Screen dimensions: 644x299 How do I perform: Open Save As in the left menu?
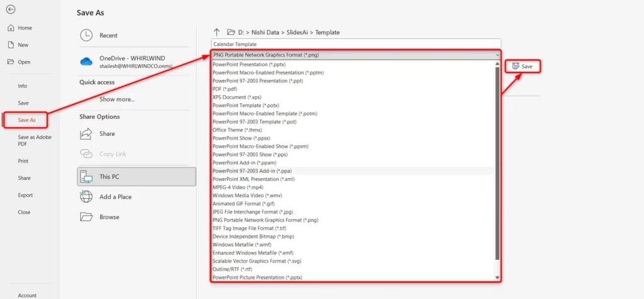pos(27,120)
